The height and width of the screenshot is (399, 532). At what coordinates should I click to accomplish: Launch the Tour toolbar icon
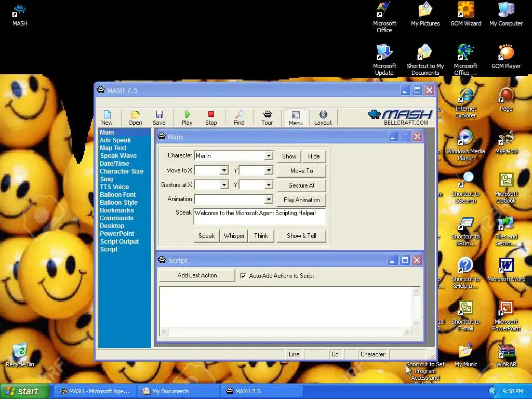coord(267,118)
